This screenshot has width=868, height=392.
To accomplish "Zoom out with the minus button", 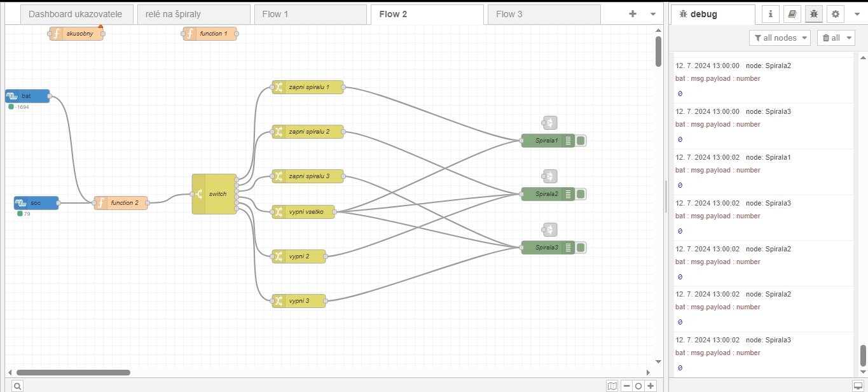I will click(626, 386).
